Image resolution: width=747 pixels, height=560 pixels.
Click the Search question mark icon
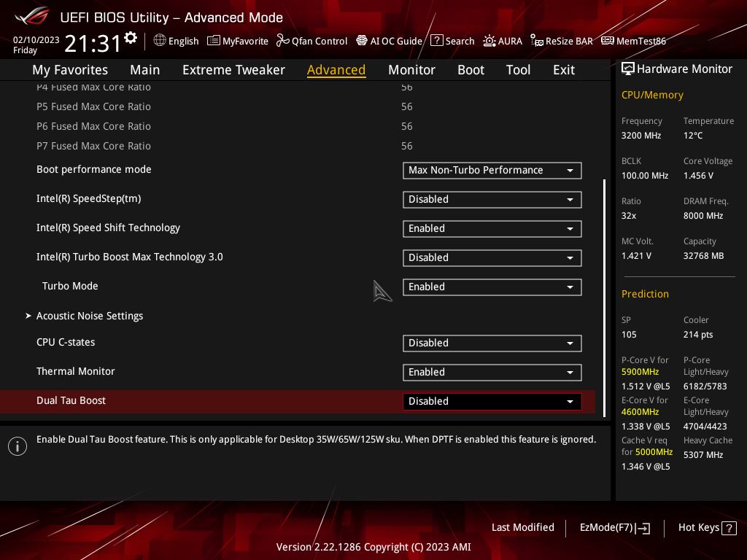coord(436,41)
